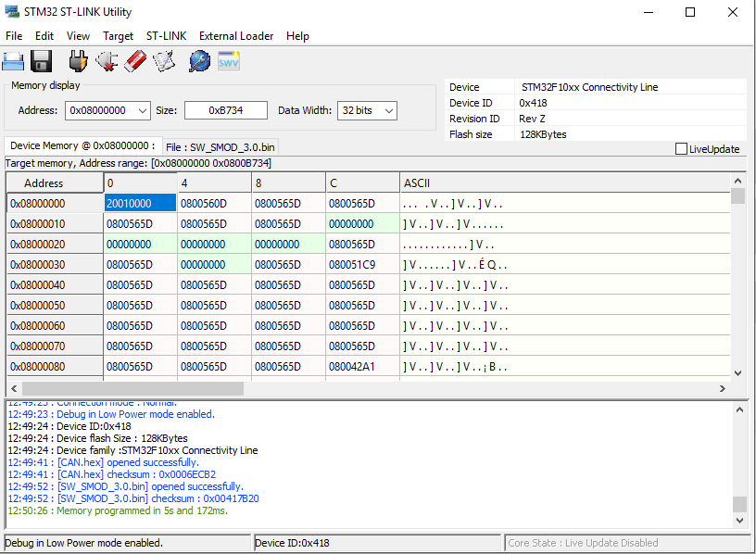Click log panel scroll up arrow

point(739,409)
